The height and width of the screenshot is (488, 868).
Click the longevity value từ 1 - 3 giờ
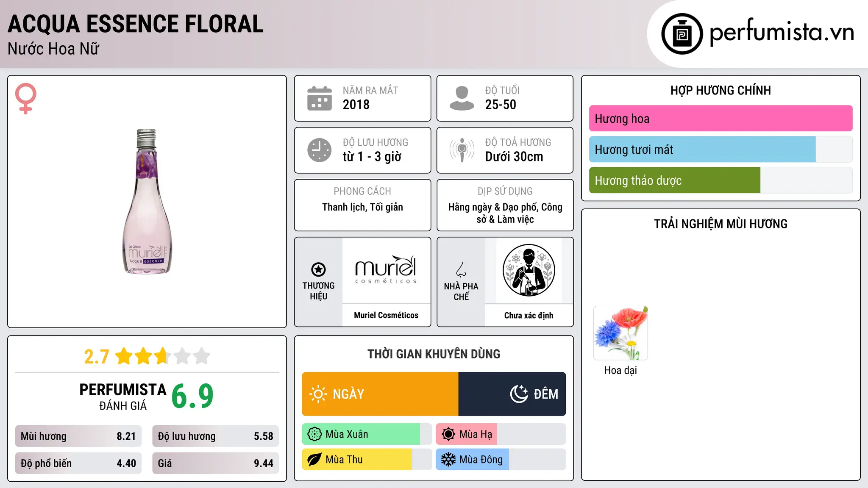click(x=372, y=157)
